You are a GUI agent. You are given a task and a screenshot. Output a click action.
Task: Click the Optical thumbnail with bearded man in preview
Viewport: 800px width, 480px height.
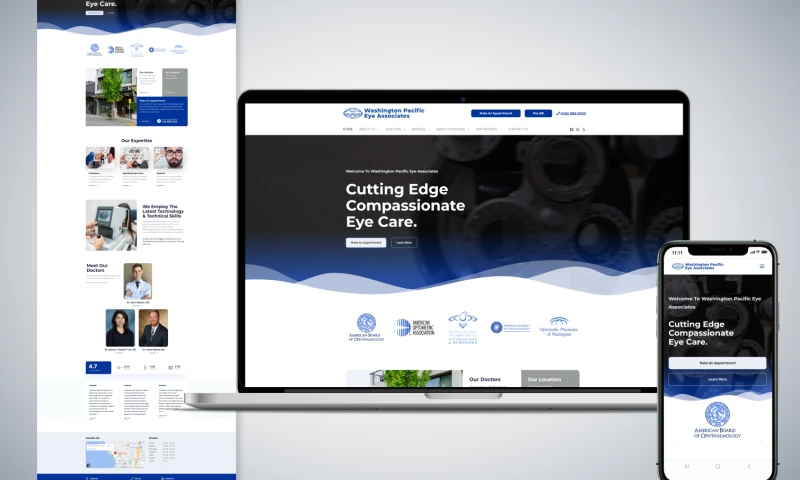(168, 158)
